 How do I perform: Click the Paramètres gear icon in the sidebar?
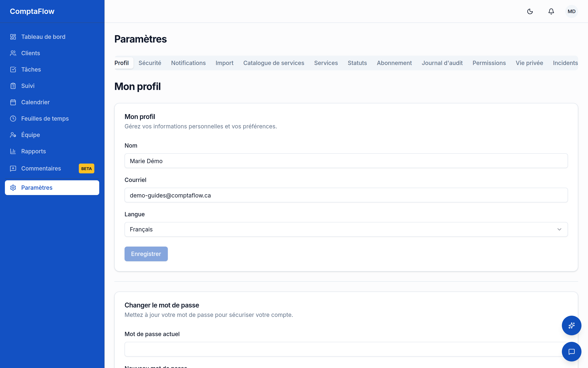[x=13, y=188]
